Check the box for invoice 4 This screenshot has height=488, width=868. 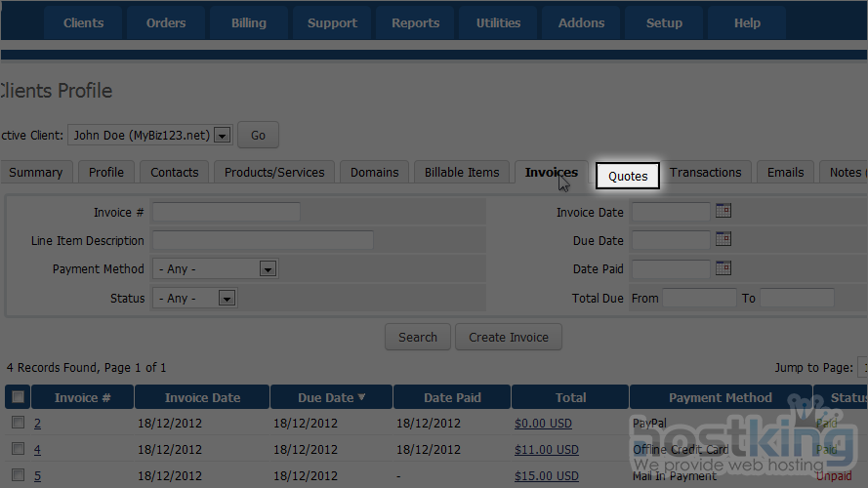point(18,449)
